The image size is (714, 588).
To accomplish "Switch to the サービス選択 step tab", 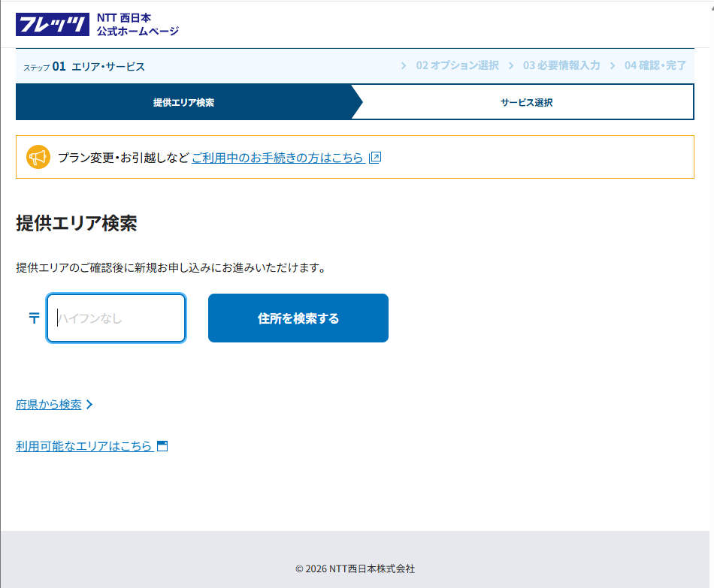I will click(526, 102).
